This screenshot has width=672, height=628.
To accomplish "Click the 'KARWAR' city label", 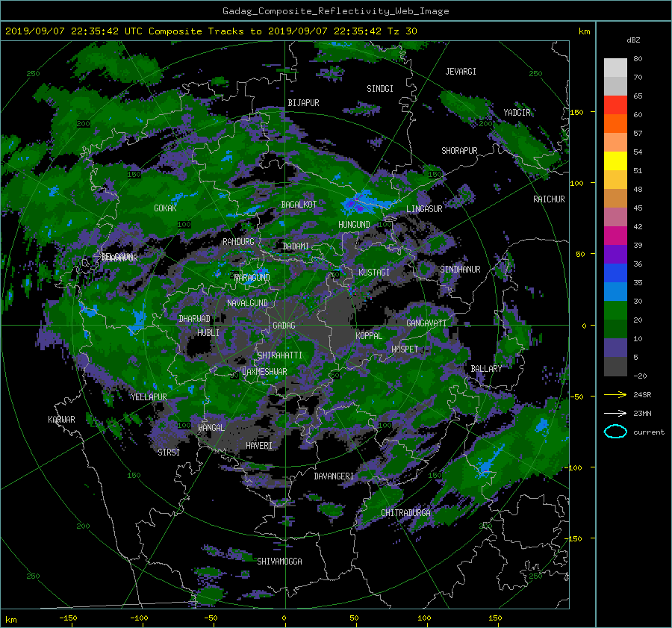I will point(61,420).
